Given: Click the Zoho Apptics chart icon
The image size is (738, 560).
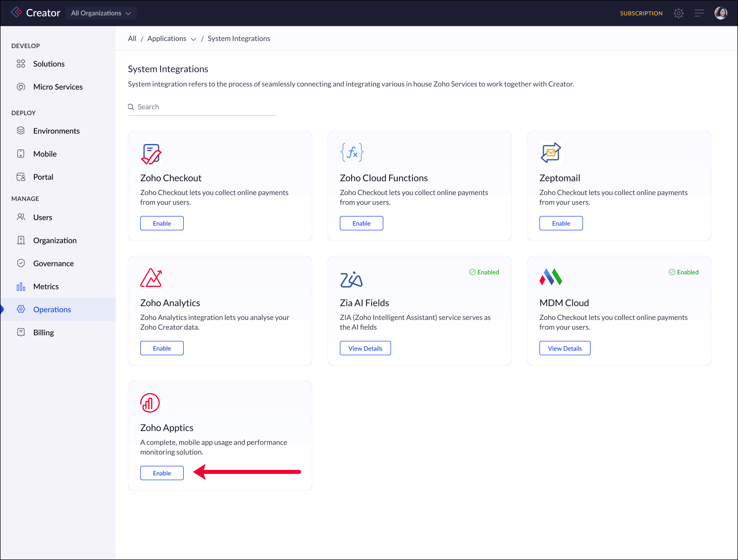Looking at the screenshot, I should (x=150, y=403).
